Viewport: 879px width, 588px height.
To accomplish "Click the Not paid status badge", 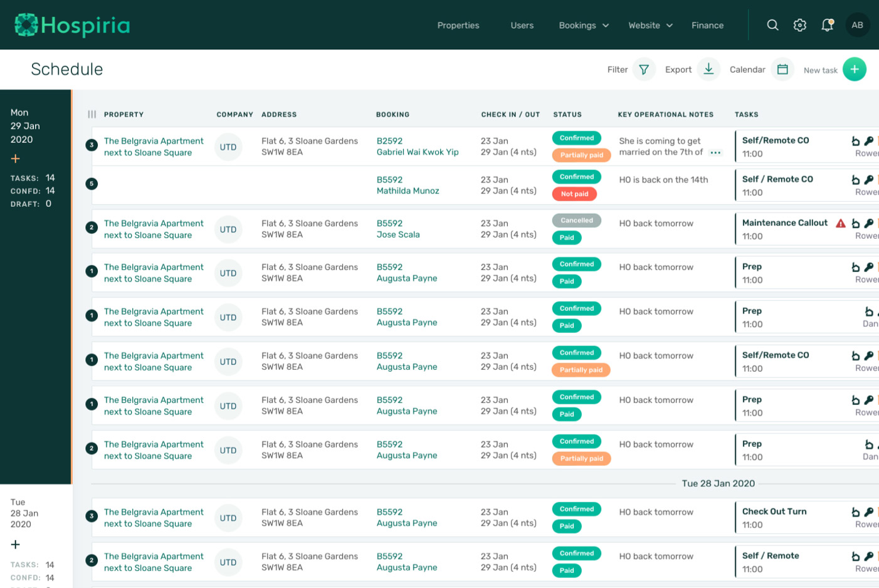I will pos(574,194).
